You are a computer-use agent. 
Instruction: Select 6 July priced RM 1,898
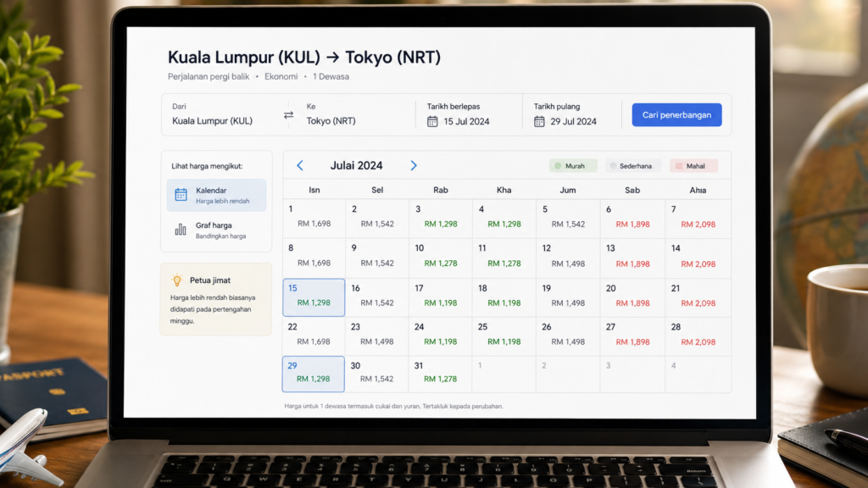pos(632,219)
